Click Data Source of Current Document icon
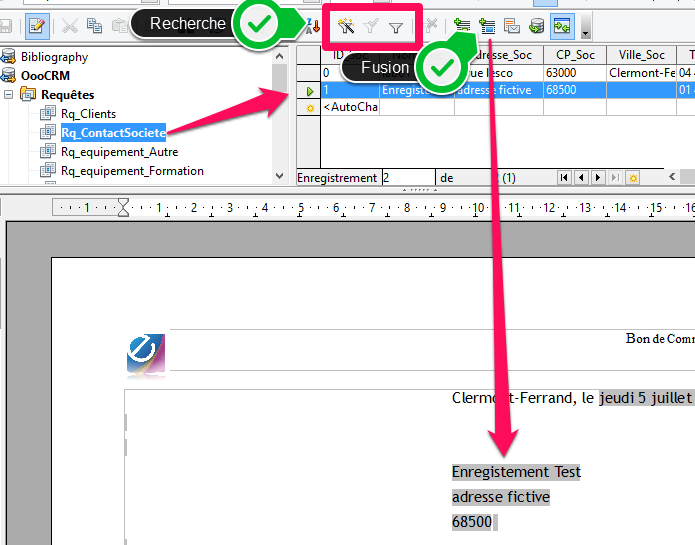695x545 pixels. pos(537,27)
